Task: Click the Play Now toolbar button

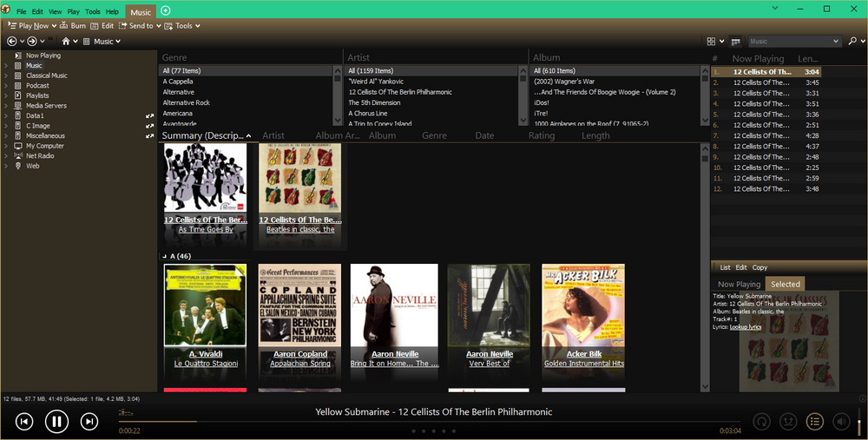Action: [x=29, y=25]
